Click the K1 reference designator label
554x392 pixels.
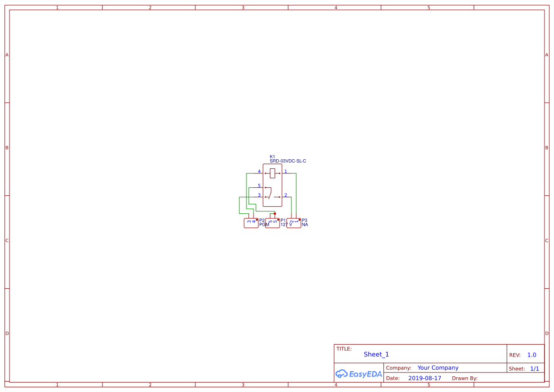coord(272,156)
